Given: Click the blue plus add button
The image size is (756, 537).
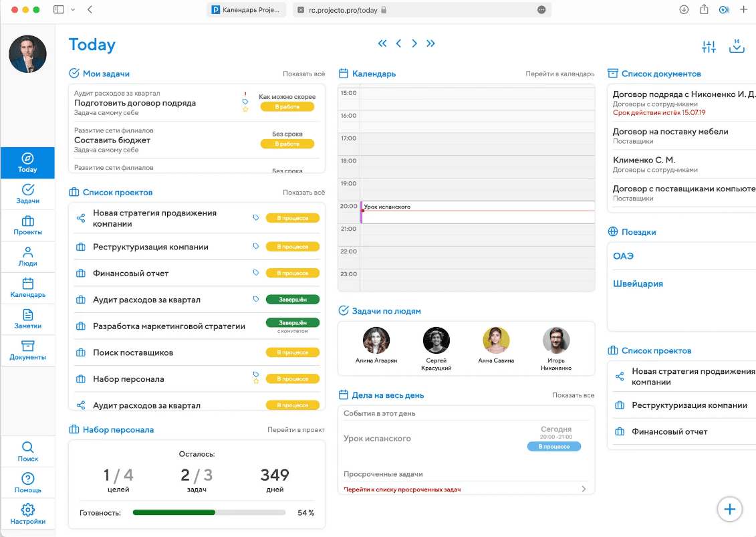Looking at the screenshot, I should click(729, 509).
